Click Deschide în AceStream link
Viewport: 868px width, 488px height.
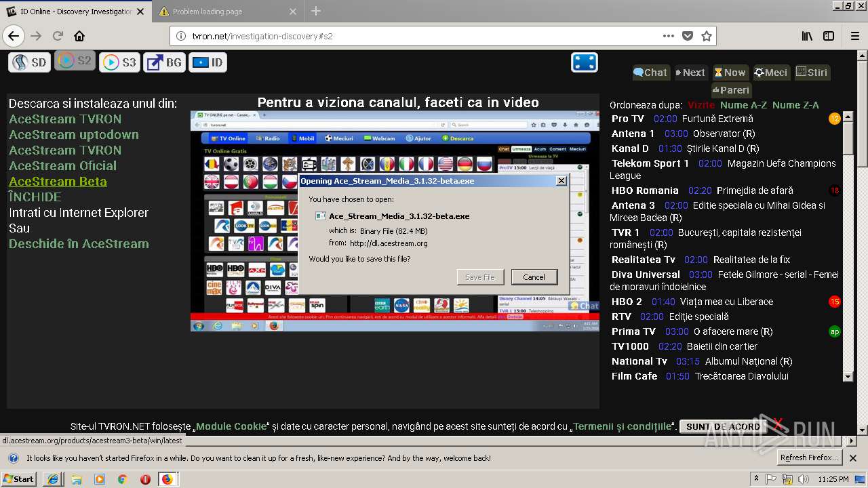coord(79,244)
